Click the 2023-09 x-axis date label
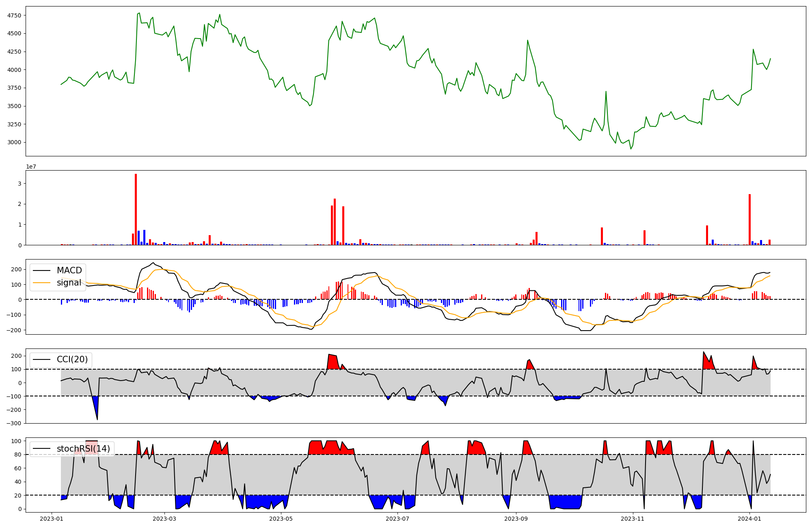The image size is (812, 528). 516,519
